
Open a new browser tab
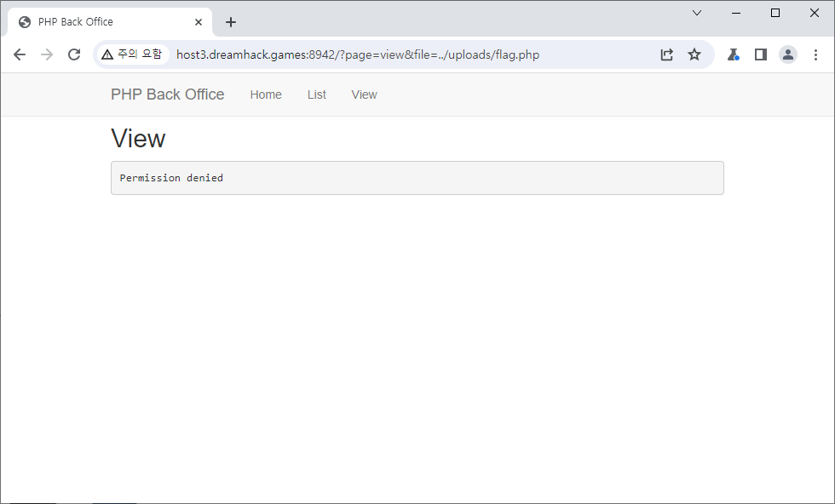coord(231,22)
